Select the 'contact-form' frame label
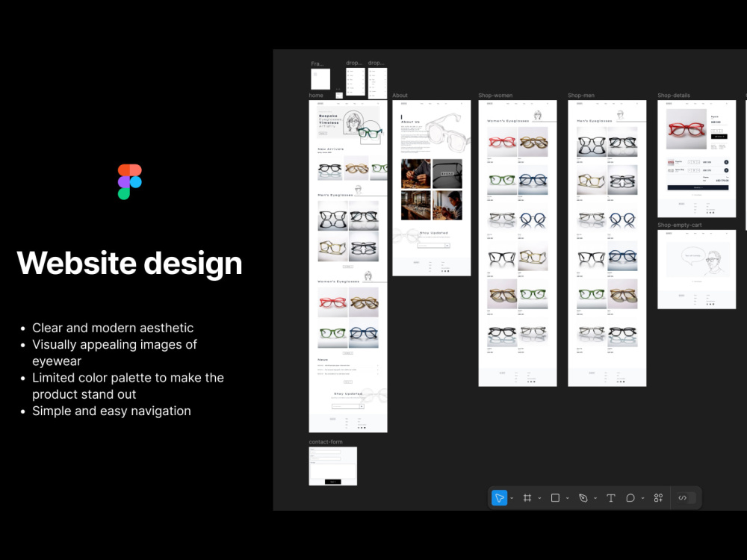This screenshot has height=560, width=747. [326, 442]
